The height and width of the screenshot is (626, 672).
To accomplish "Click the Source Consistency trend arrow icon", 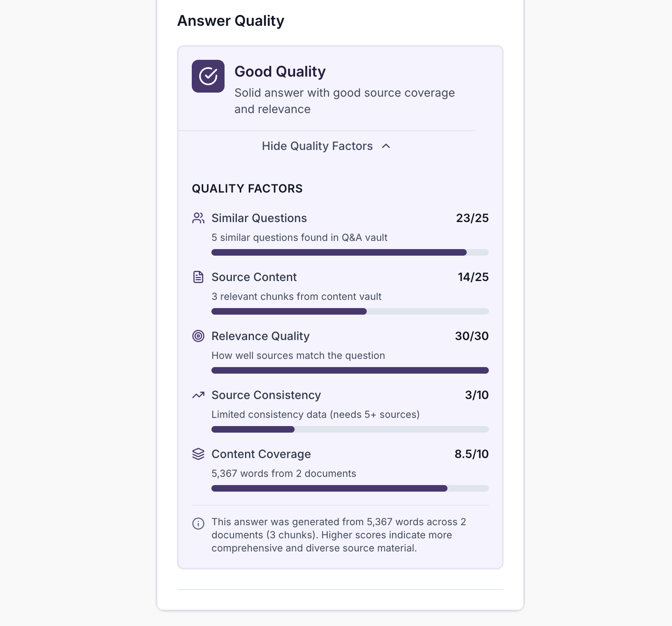I will [199, 395].
